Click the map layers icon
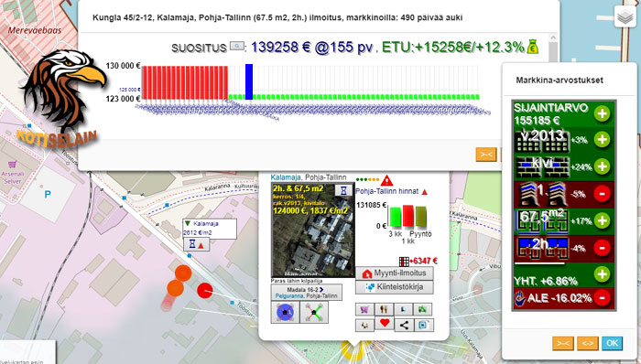This screenshot has height=364, width=641. 625,16
